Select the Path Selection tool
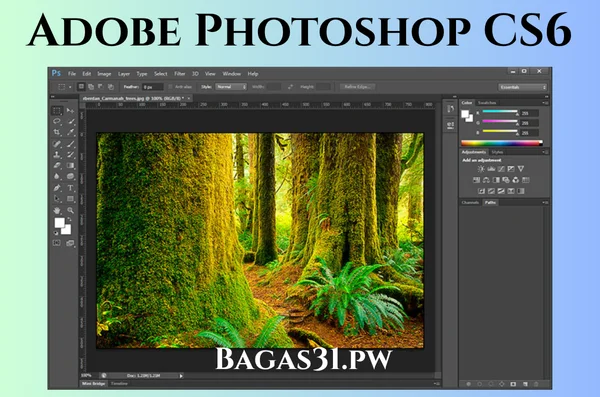Image resolution: width=600 pixels, height=397 pixels. [57, 199]
